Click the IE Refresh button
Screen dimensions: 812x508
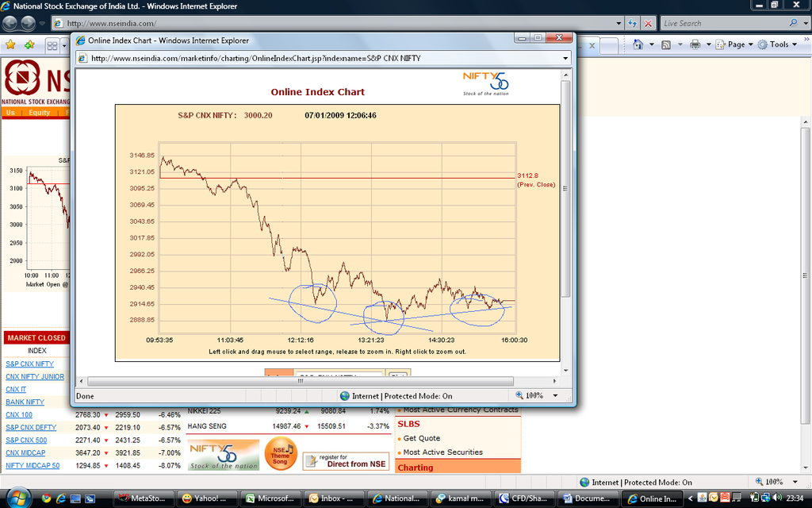point(633,23)
